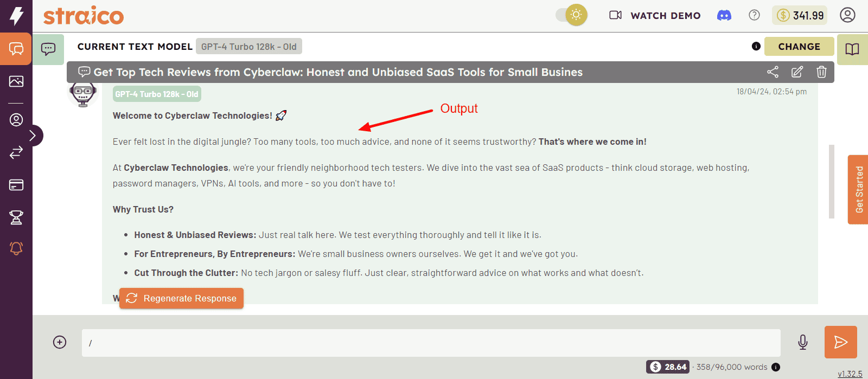Click GPT-4 Turbo 128k response model tag
868x379 pixels.
tap(157, 94)
